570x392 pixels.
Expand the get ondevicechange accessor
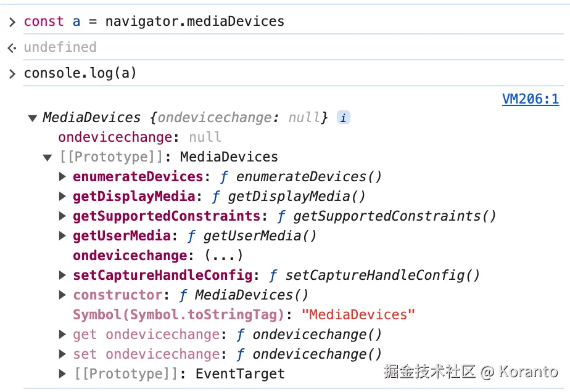click(62, 334)
